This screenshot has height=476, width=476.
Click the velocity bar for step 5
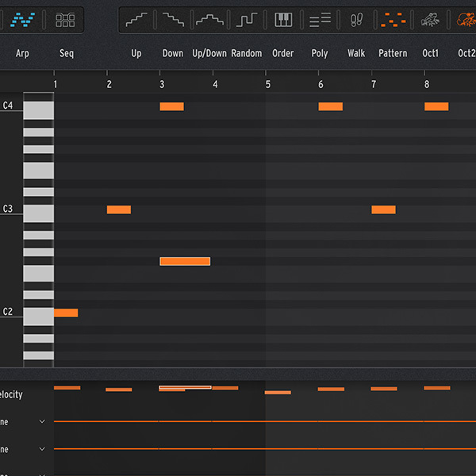point(278,392)
